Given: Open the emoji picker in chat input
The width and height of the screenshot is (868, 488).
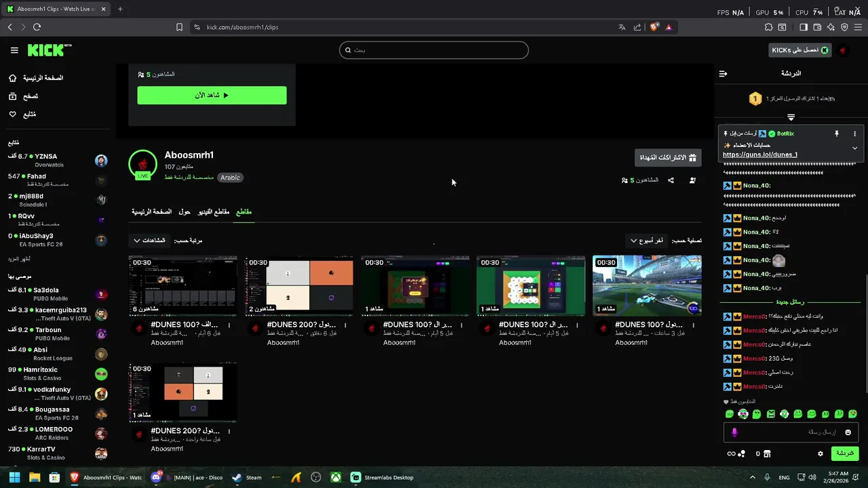Looking at the screenshot, I should (x=848, y=432).
